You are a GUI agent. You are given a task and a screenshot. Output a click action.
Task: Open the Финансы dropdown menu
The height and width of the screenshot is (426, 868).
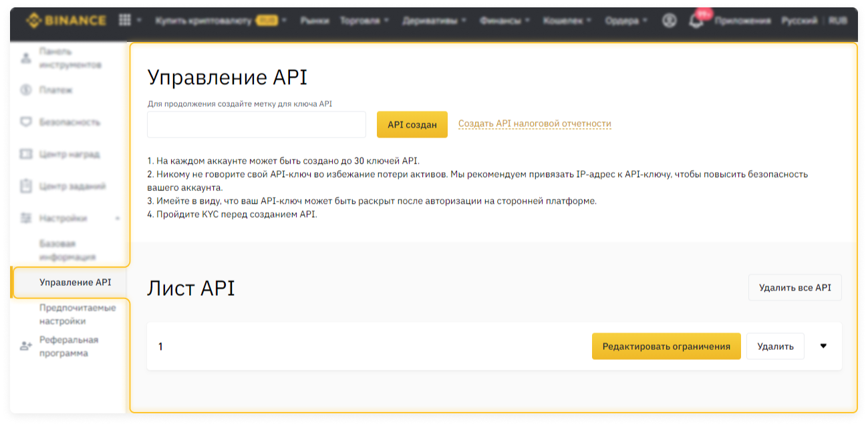click(504, 21)
